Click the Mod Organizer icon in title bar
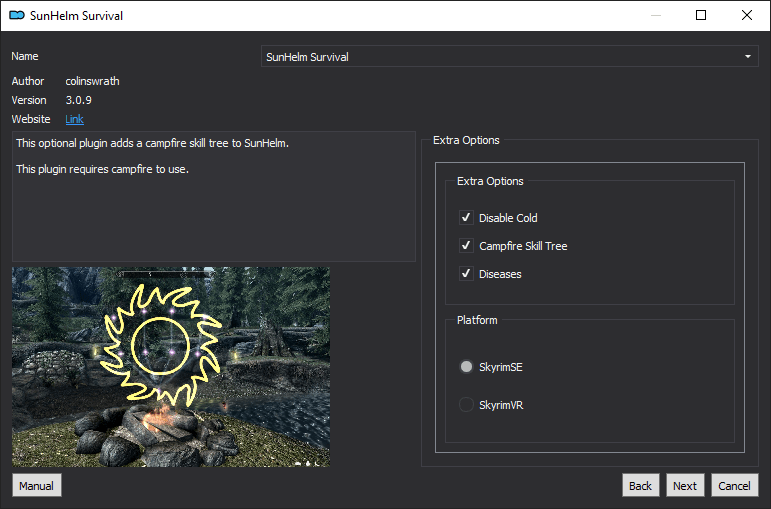The image size is (771, 509). click(x=17, y=15)
